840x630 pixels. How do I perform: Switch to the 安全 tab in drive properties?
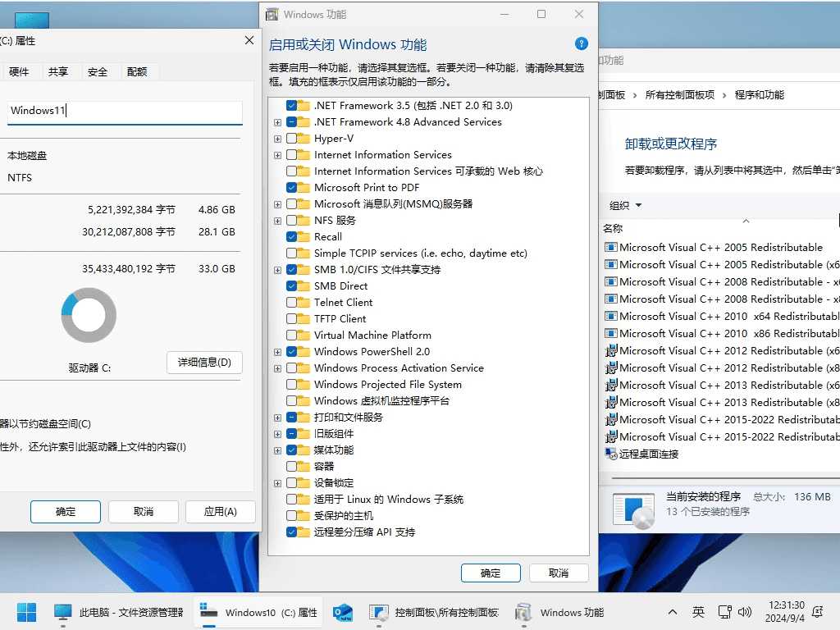point(98,71)
